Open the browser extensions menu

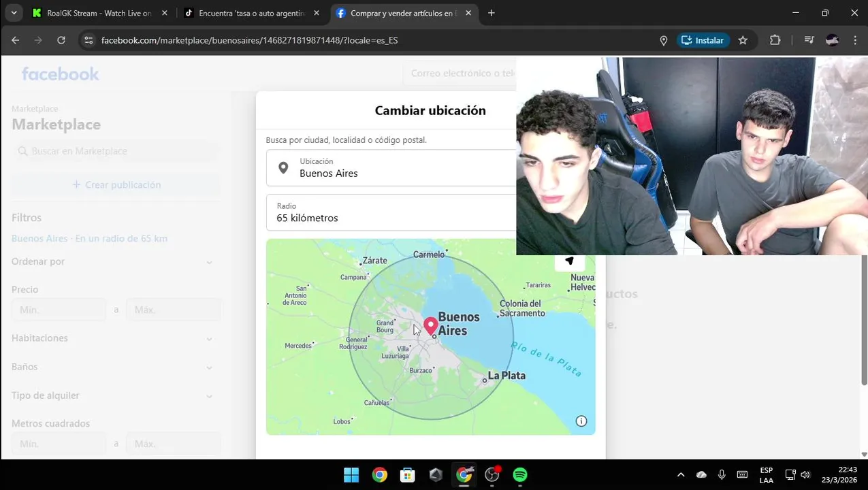tap(775, 40)
